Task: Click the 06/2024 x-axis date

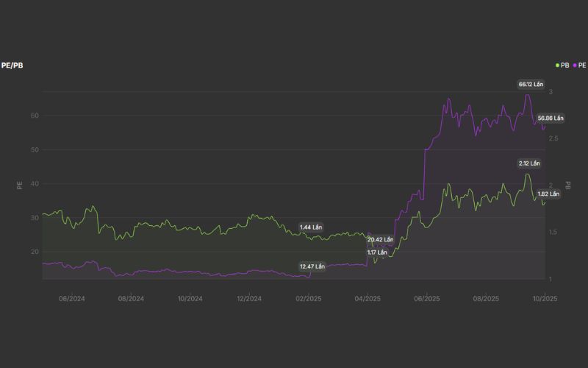Action: pos(72,299)
